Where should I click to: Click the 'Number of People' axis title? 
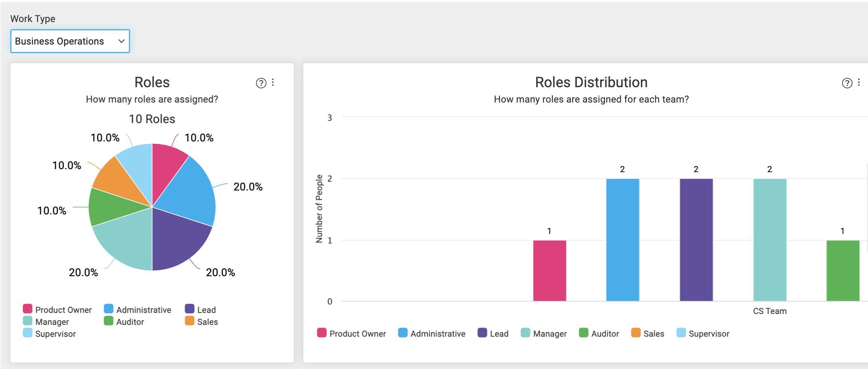[x=319, y=209]
